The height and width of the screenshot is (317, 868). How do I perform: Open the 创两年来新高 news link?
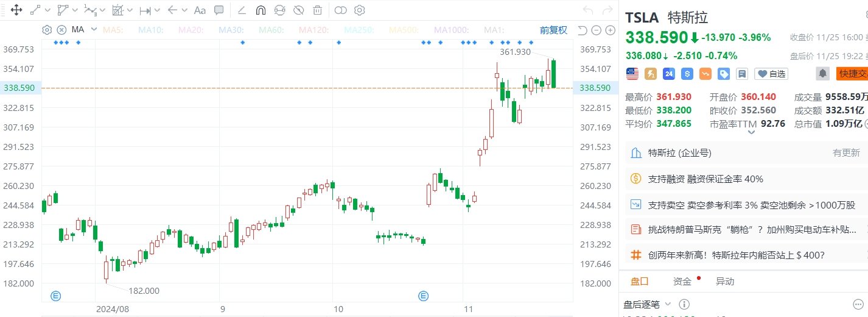tap(737, 255)
